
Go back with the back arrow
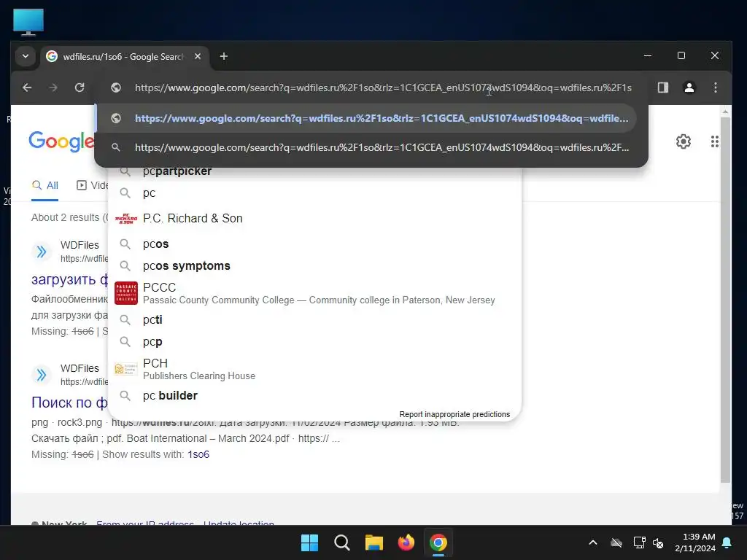click(x=27, y=87)
